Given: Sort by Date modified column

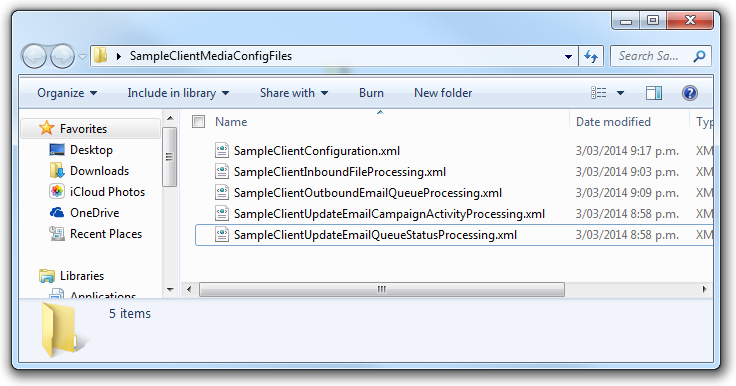Looking at the screenshot, I should tap(613, 122).
